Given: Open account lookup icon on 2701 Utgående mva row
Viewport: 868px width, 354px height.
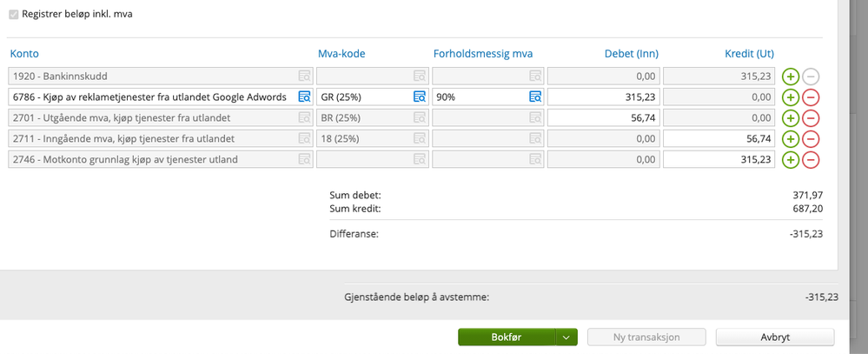Looking at the screenshot, I should point(304,118).
